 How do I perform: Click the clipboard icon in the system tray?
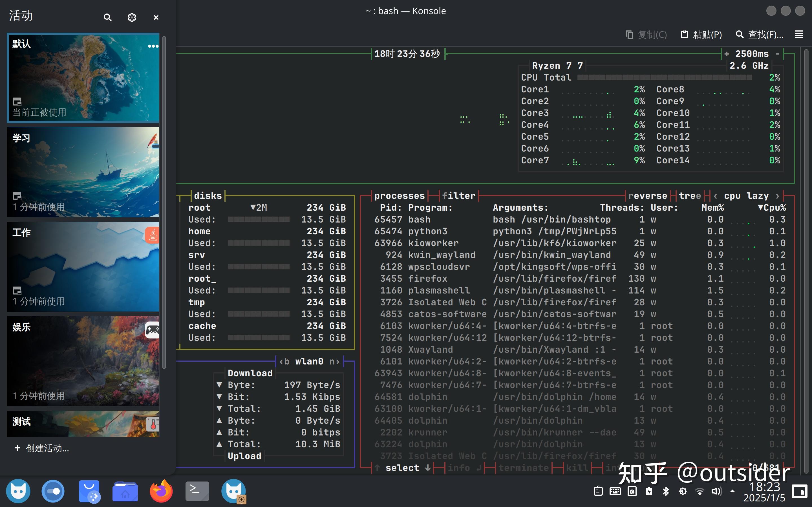[x=599, y=491]
